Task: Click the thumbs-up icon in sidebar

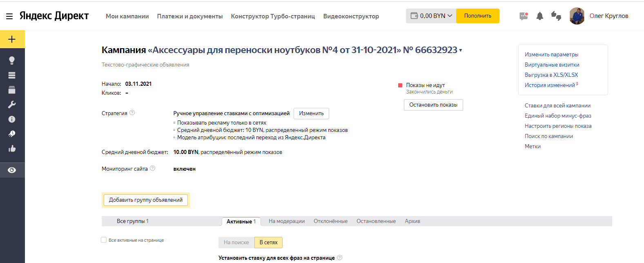Action: click(x=12, y=149)
